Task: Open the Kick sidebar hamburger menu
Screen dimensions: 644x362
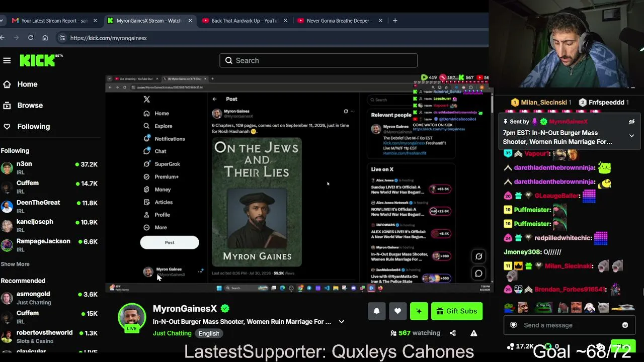Action: point(7,60)
